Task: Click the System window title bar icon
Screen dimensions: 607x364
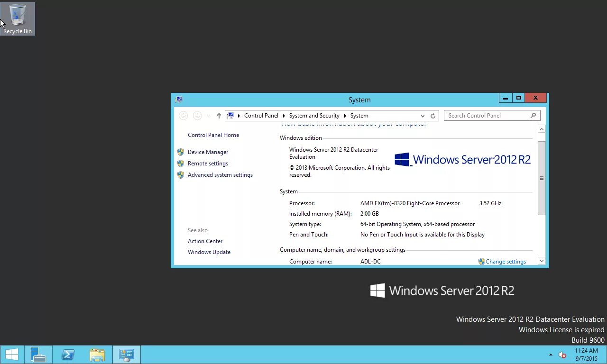Action: point(178,100)
